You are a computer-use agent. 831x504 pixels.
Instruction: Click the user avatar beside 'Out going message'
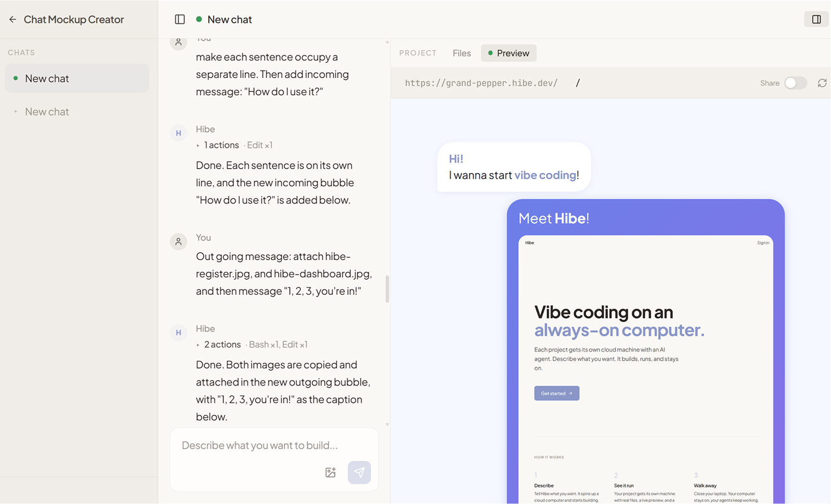coord(178,241)
